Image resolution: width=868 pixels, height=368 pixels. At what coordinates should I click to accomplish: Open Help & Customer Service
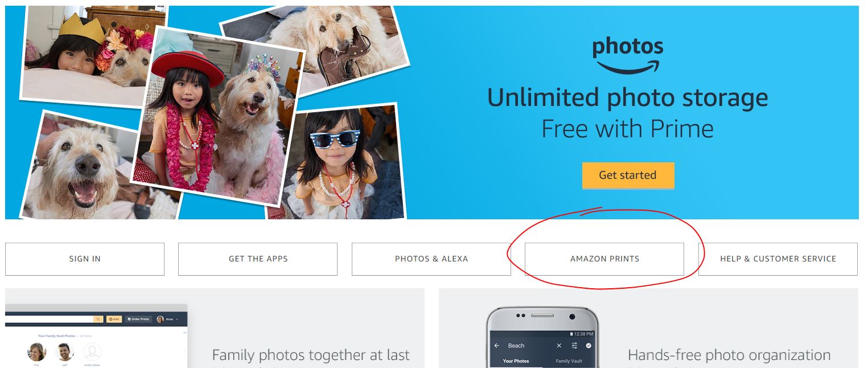[778, 259]
